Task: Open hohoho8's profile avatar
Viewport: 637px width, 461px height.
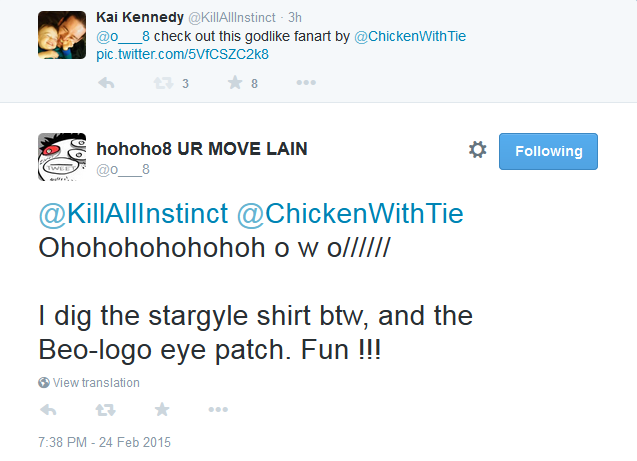Action: 63,157
